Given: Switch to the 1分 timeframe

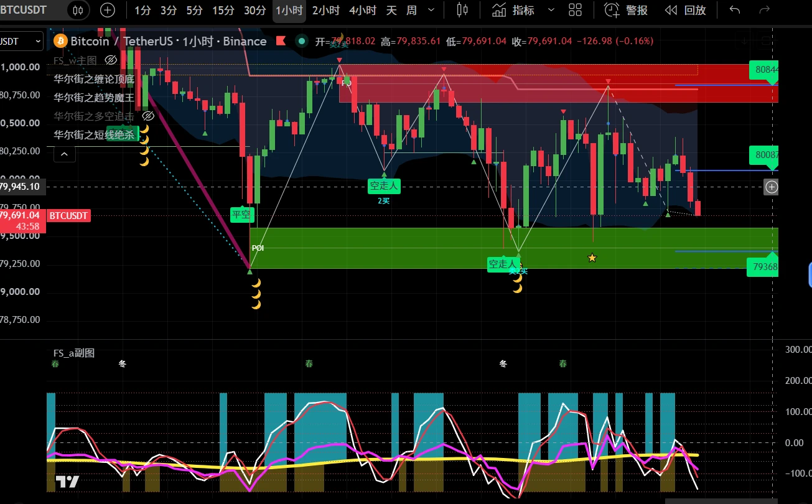Looking at the screenshot, I should (x=142, y=10).
